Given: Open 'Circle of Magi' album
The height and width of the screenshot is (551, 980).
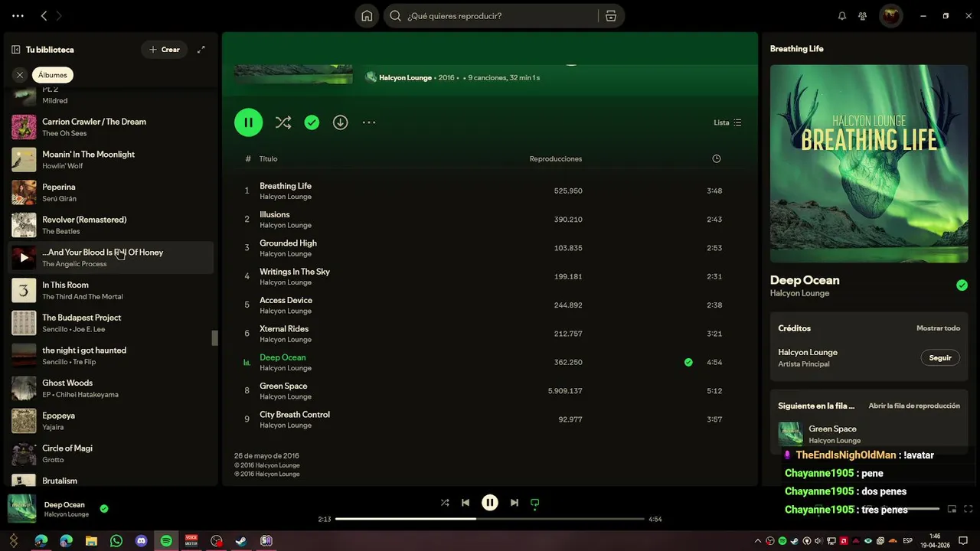Looking at the screenshot, I should (111, 453).
